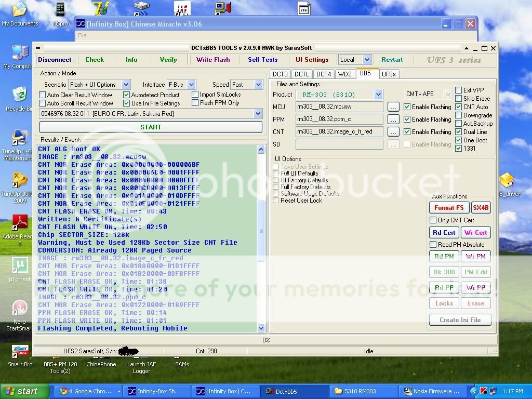Click the Rd Cert button
532x399 pixels.
pos(444,233)
